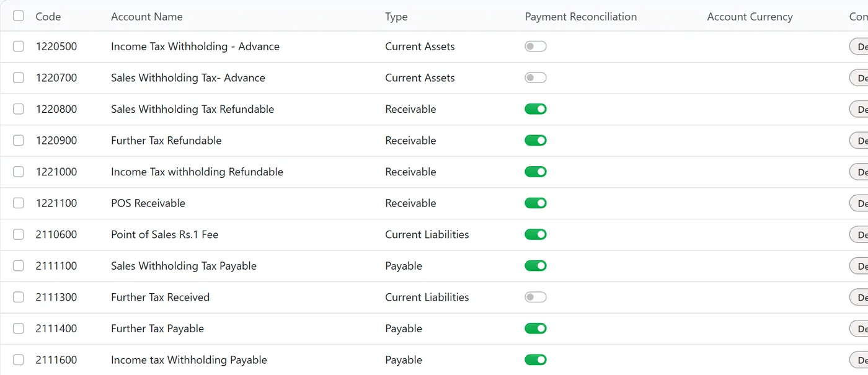868x375 pixels.
Task: Open the Point of Sales Rs.1 Fee account
Action: 165,234
